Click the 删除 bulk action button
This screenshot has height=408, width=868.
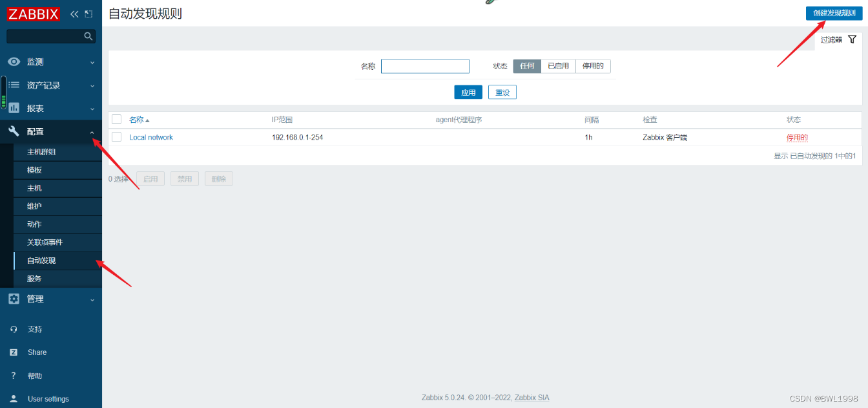point(219,178)
